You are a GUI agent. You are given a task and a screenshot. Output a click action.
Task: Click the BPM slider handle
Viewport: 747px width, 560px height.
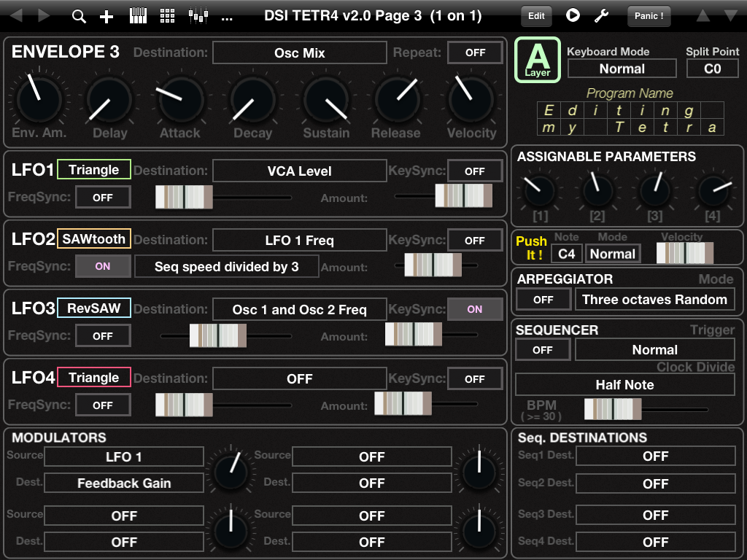tap(613, 409)
